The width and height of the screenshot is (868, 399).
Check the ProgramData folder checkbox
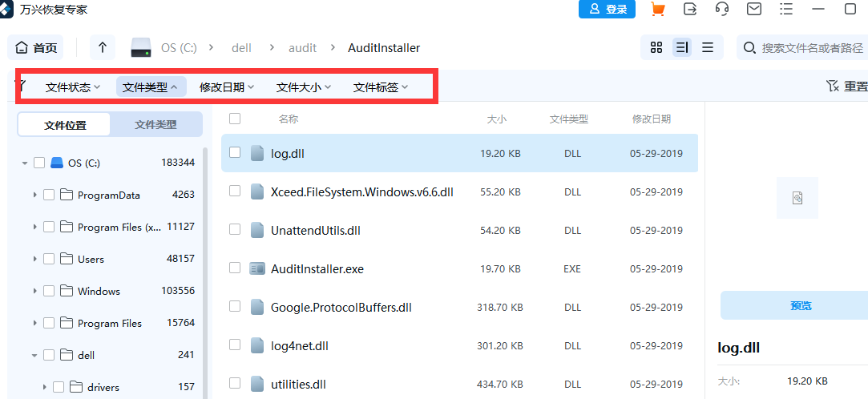pos(49,195)
